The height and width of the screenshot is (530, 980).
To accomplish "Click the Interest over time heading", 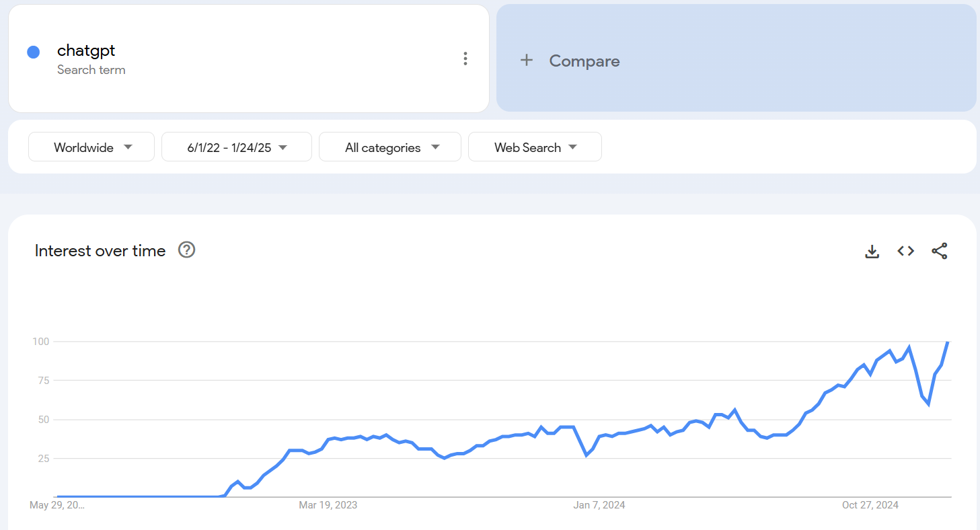I will (100, 251).
